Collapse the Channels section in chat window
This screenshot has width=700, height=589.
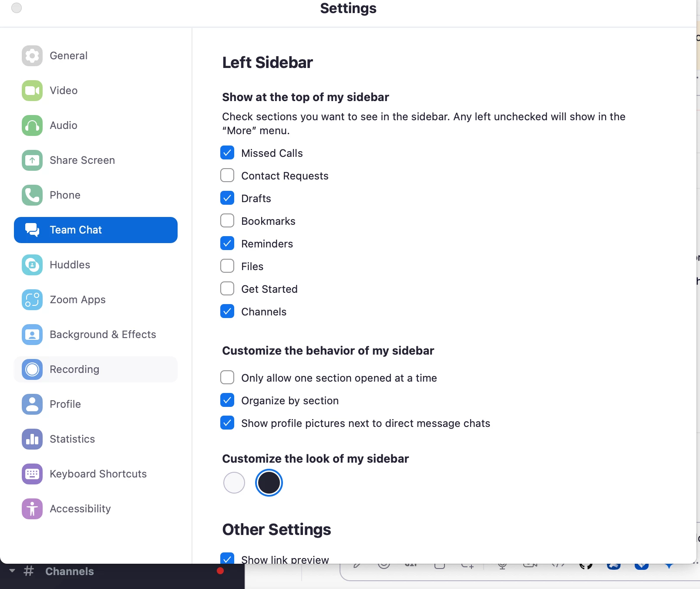pyautogui.click(x=12, y=571)
